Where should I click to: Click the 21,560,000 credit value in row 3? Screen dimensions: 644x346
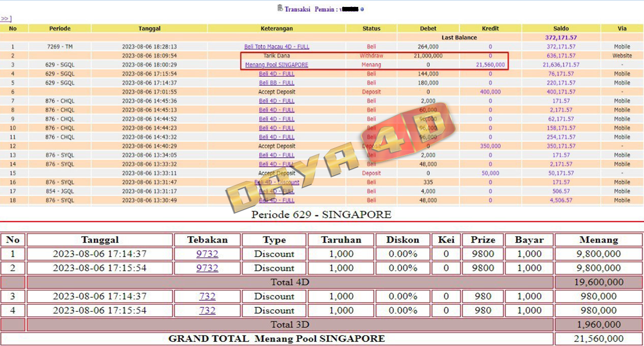(x=490, y=65)
